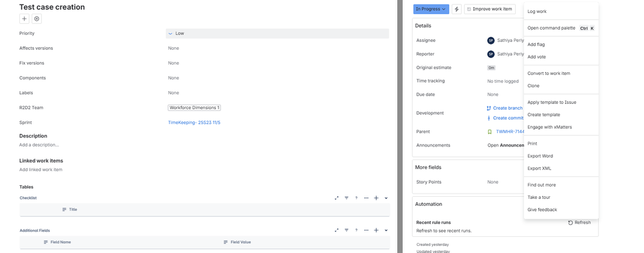
Task: Open the TimeKeeping- 25S23 11/5 sprint link
Action: (x=194, y=123)
